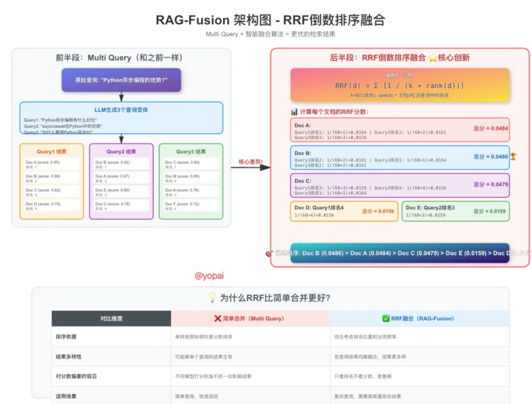Click 总分 = 0.0479 value
Viewport: 532px width, 404px height.
click(491, 185)
